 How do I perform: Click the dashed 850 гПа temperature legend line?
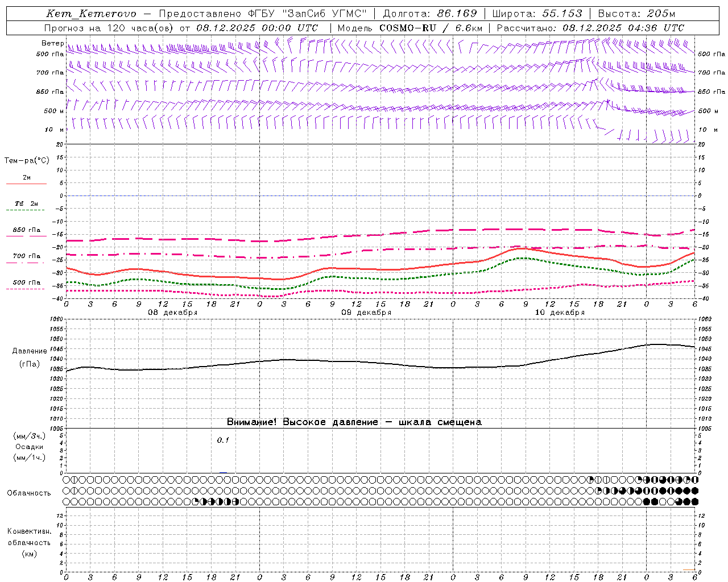coord(26,236)
